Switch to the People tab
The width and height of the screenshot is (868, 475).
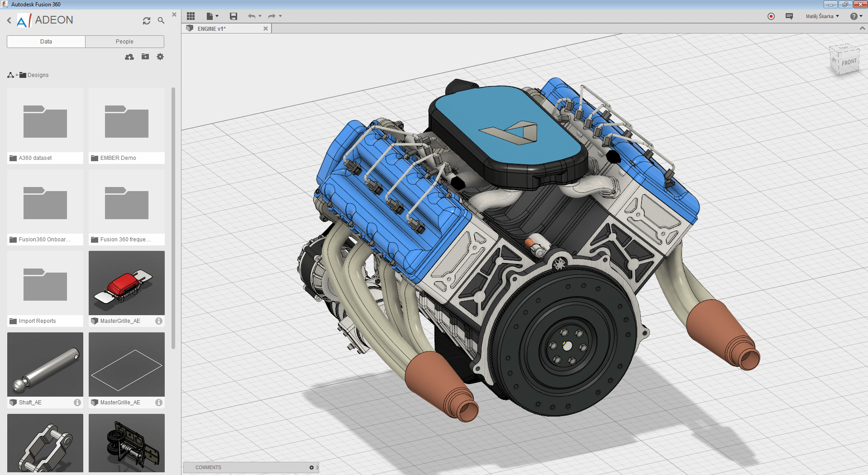pyautogui.click(x=124, y=42)
